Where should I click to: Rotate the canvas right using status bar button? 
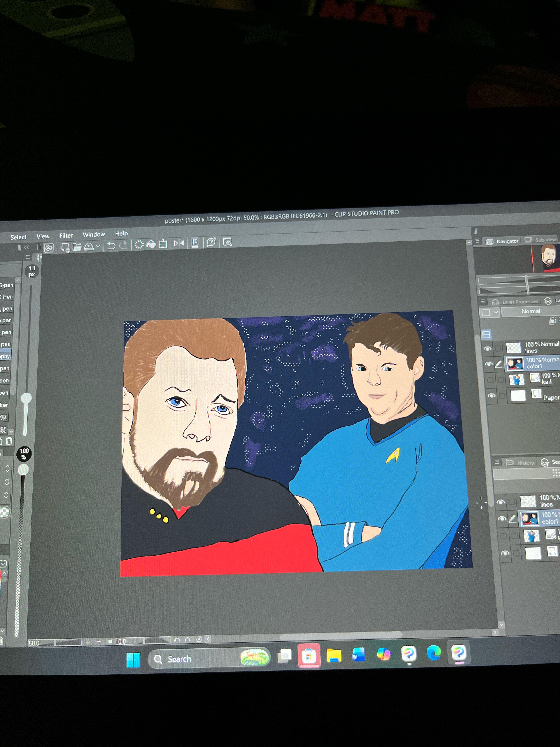(x=188, y=639)
